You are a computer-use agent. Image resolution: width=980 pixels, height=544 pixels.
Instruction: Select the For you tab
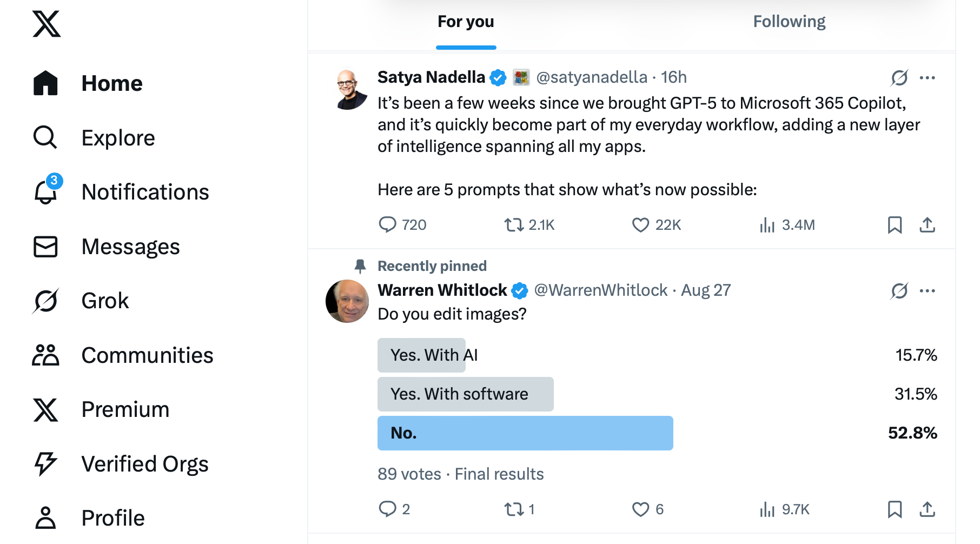[466, 22]
